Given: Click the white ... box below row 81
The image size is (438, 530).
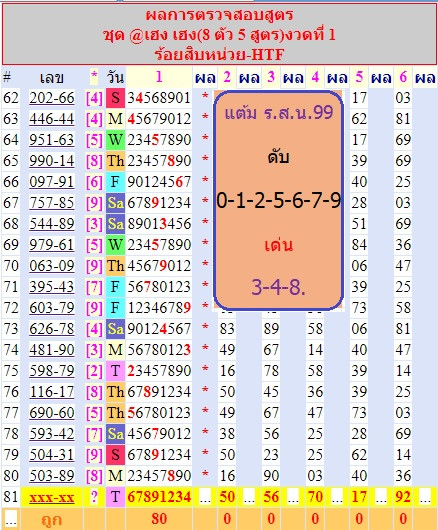Looking at the screenshot, I should coord(10,519).
